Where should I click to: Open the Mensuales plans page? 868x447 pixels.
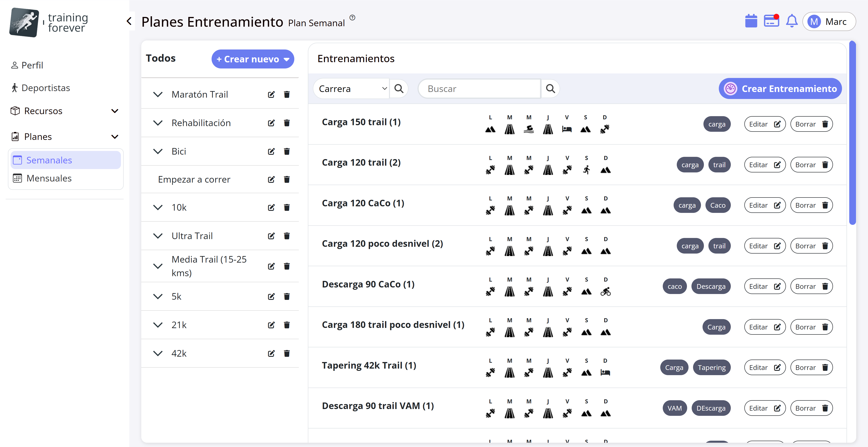pos(49,178)
